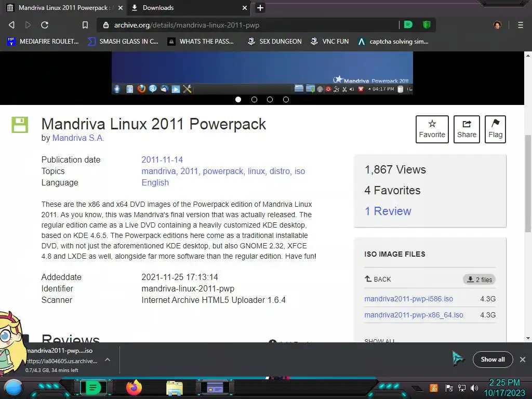
Task: Open the mandriva topic link
Action: 158,171
